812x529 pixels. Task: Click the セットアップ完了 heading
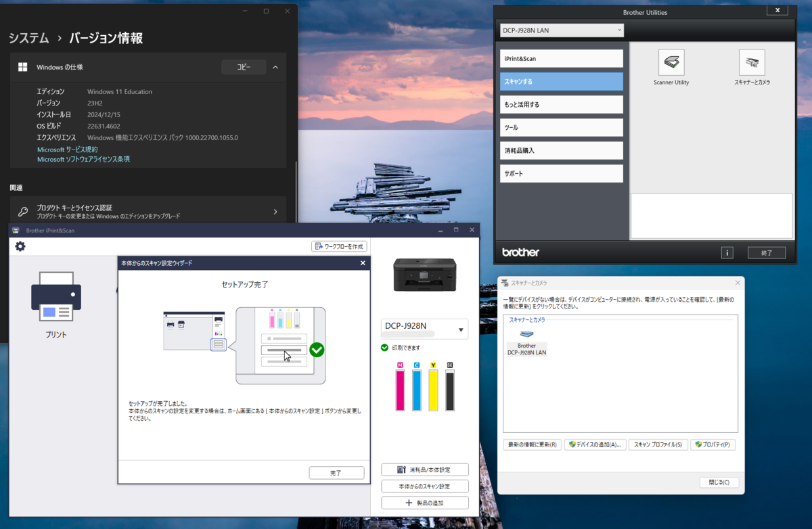244,285
